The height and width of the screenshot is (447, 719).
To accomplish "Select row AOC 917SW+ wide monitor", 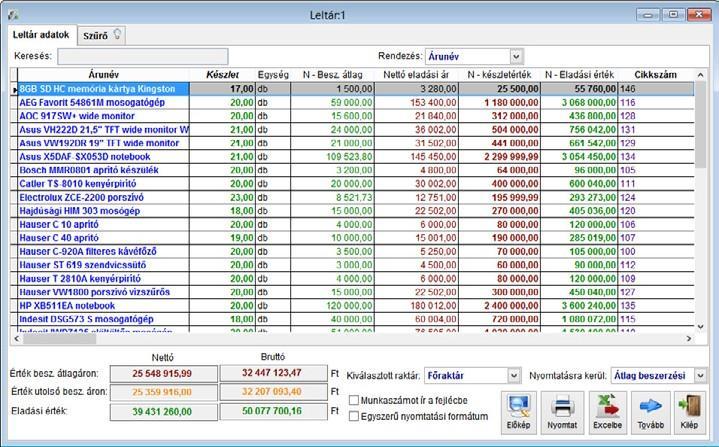I will click(x=351, y=116).
